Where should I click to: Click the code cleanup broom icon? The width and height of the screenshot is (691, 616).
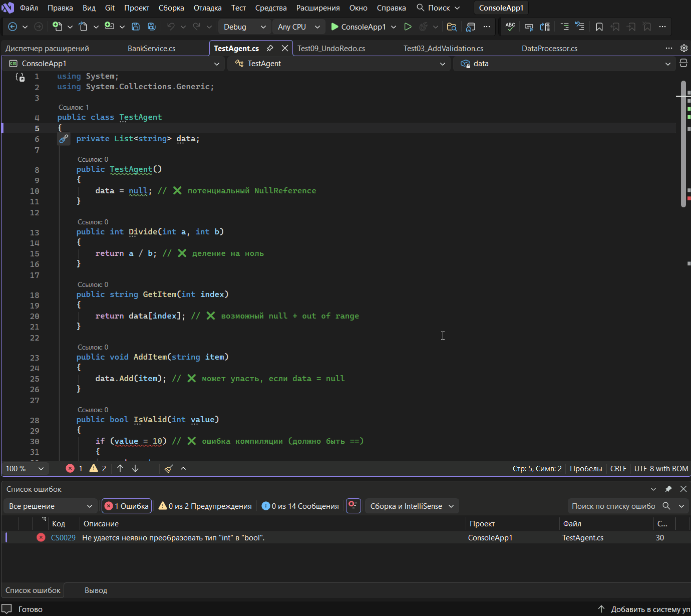tap(169, 469)
